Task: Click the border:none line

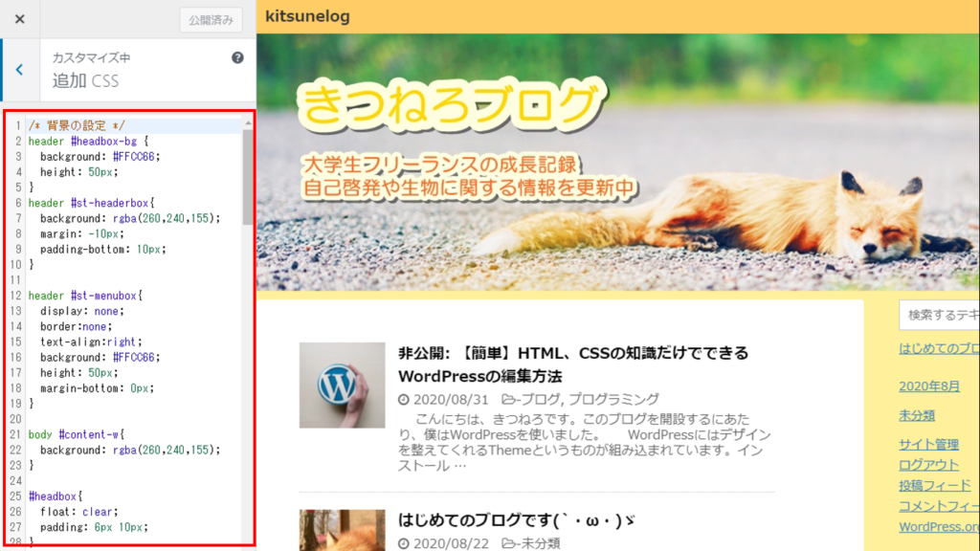Action: point(77,327)
